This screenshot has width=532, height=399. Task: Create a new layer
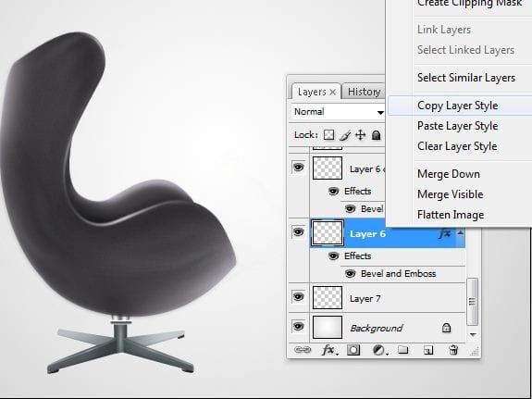coord(428,350)
